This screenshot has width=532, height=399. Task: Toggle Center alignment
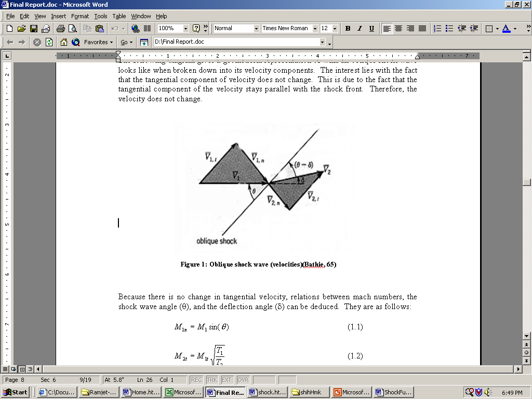tap(398, 29)
